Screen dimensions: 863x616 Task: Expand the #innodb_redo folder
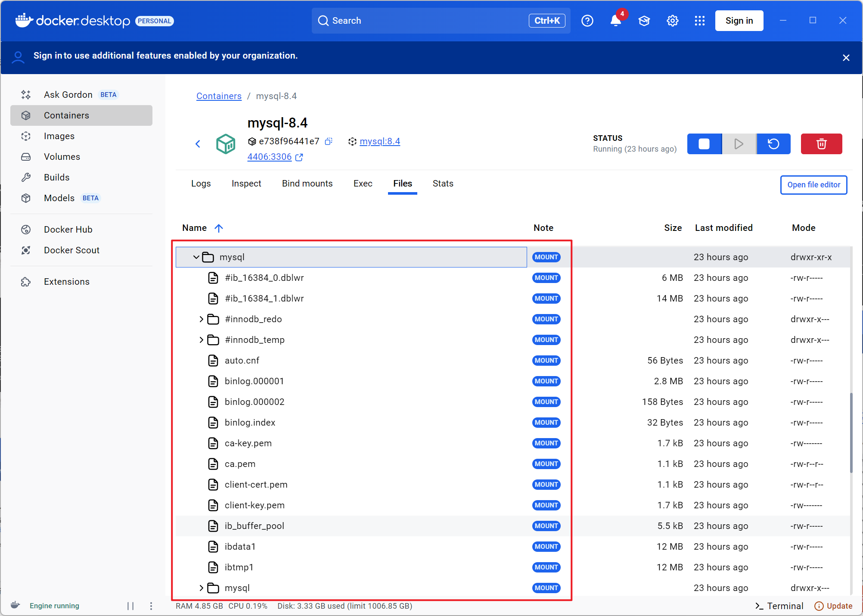point(201,319)
